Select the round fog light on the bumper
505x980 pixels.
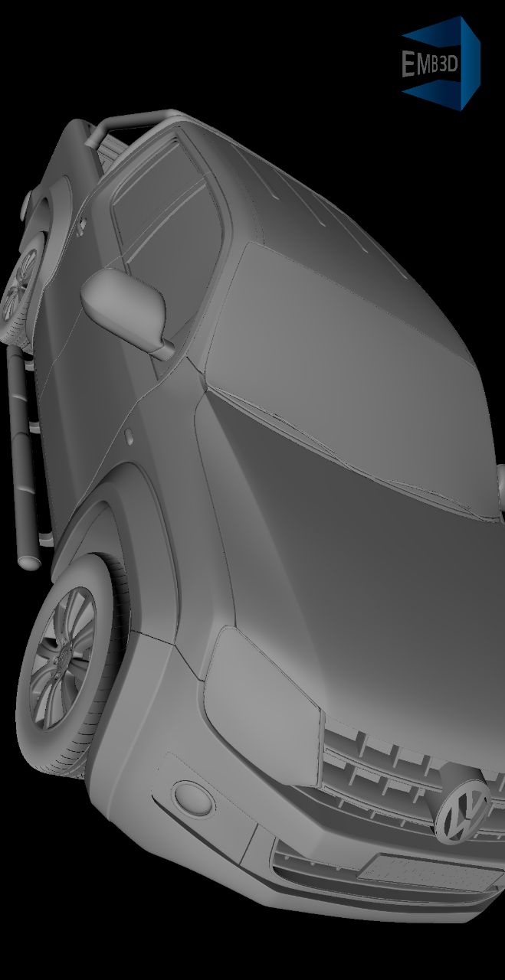point(192,797)
